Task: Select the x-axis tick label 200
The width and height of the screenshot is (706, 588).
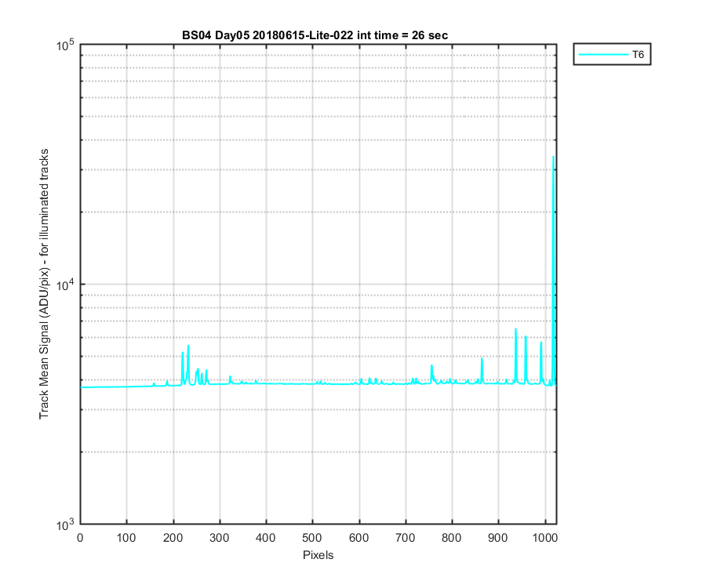Action: (x=173, y=538)
